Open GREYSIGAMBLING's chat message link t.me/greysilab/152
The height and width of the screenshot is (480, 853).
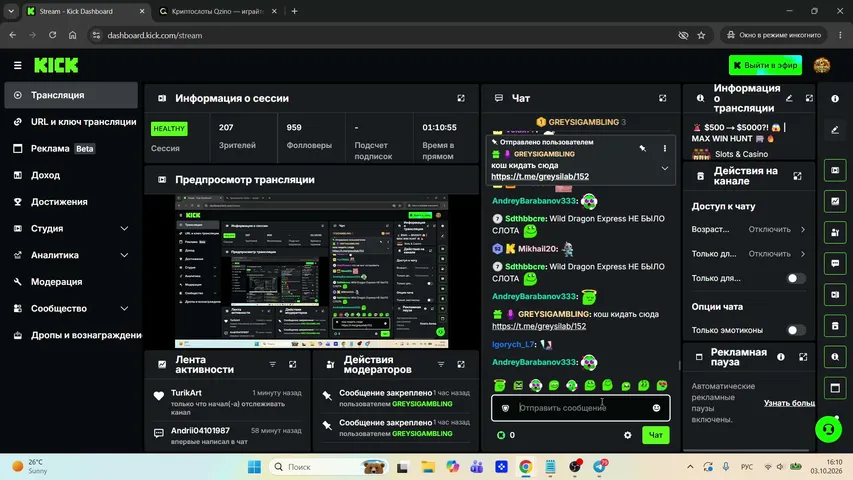(x=539, y=326)
